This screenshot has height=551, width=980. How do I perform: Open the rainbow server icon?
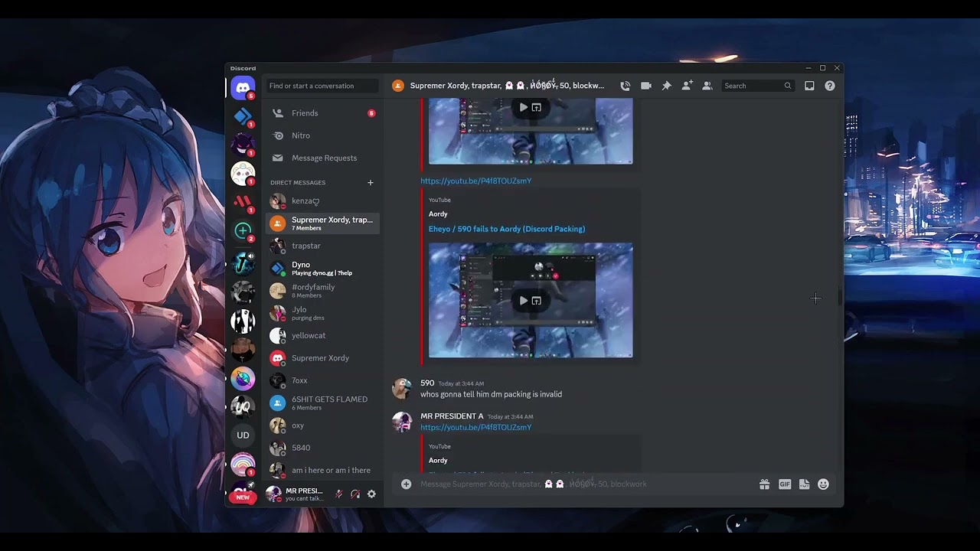tap(243, 465)
